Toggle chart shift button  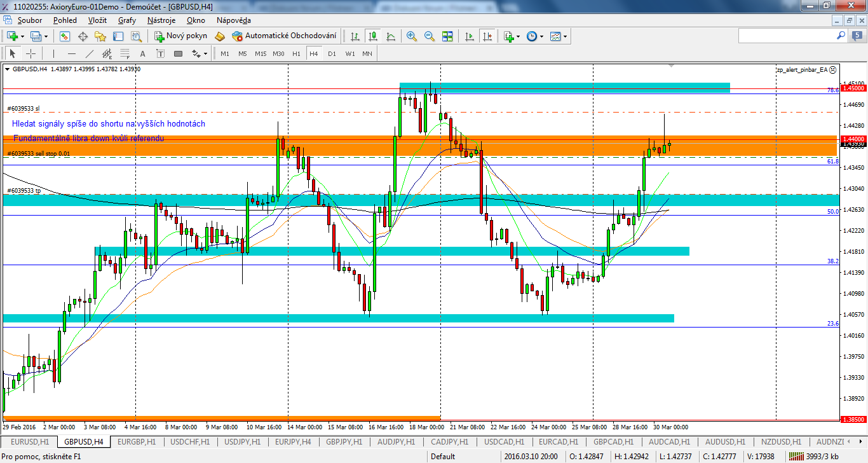[x=487, y=36]
